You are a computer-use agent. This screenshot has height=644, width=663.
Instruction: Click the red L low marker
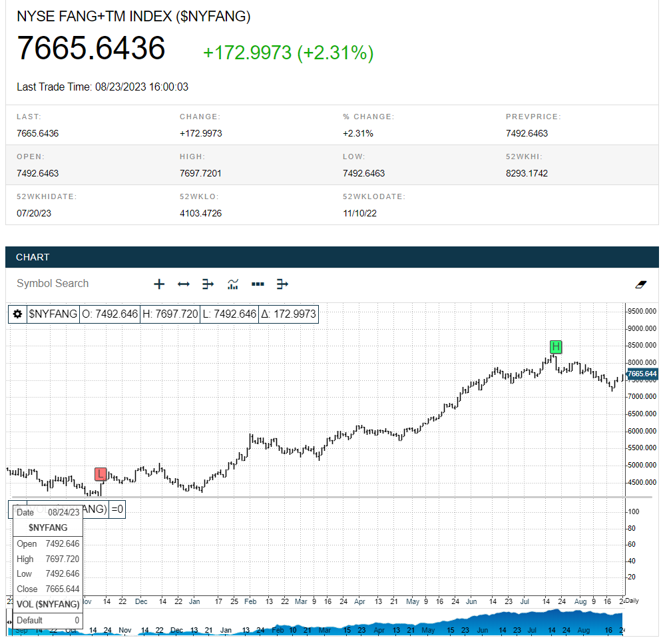tap(101, 474)
